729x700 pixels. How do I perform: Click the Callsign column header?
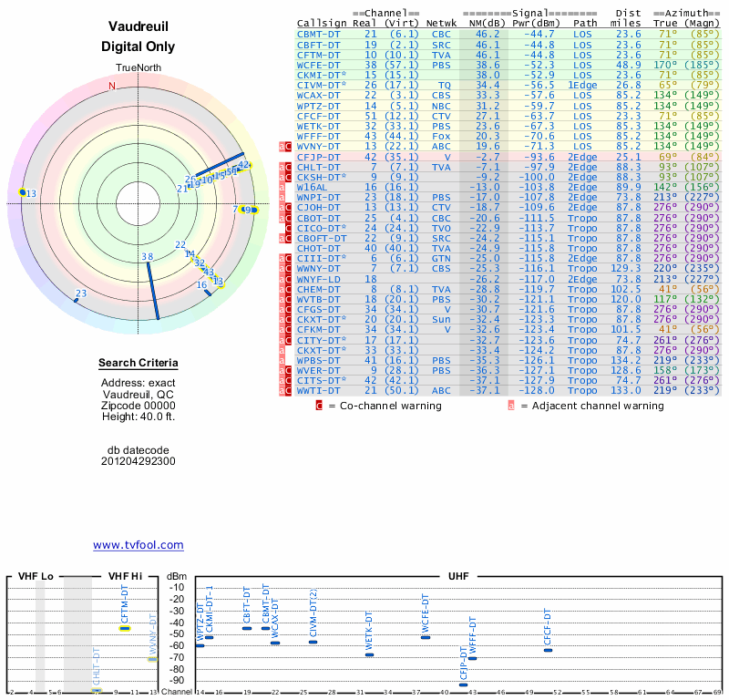(x=322, y=24)
